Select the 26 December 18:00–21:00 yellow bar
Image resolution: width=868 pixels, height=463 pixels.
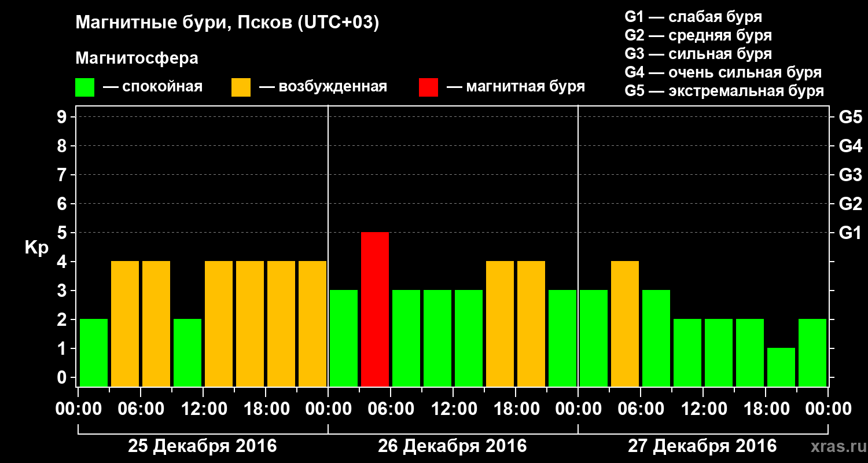(x=531, y=324)
